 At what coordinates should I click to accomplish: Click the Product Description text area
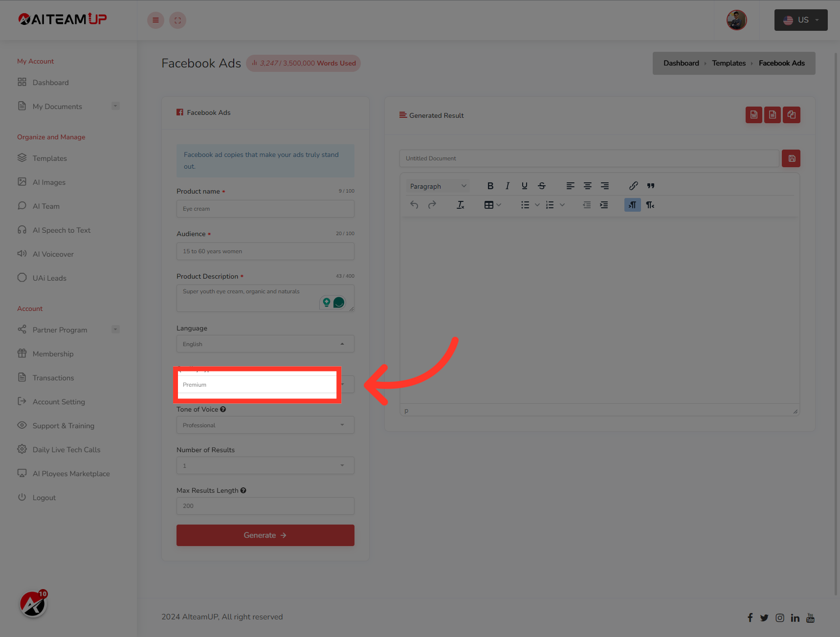coord(265,298)
